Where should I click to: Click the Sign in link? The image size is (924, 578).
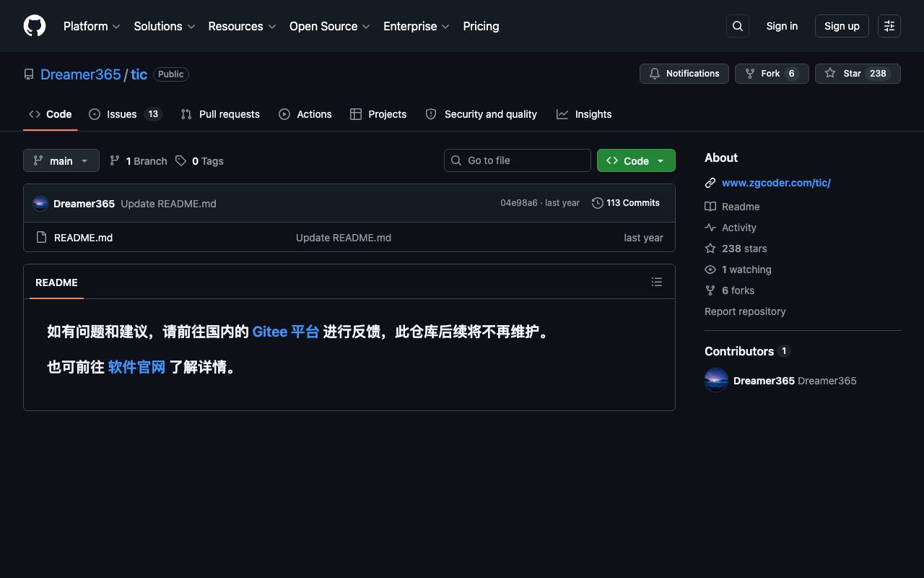click(x=782, y=26)
